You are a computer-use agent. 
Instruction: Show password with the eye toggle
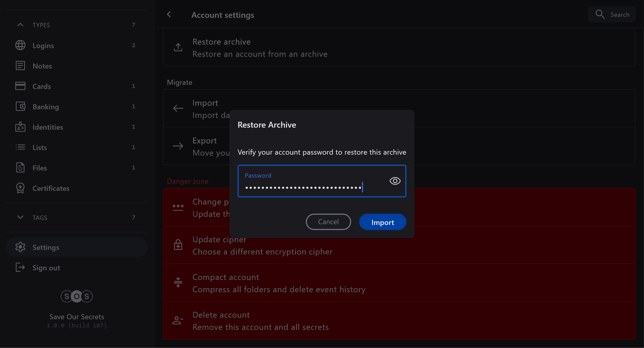tap(395, 181)
